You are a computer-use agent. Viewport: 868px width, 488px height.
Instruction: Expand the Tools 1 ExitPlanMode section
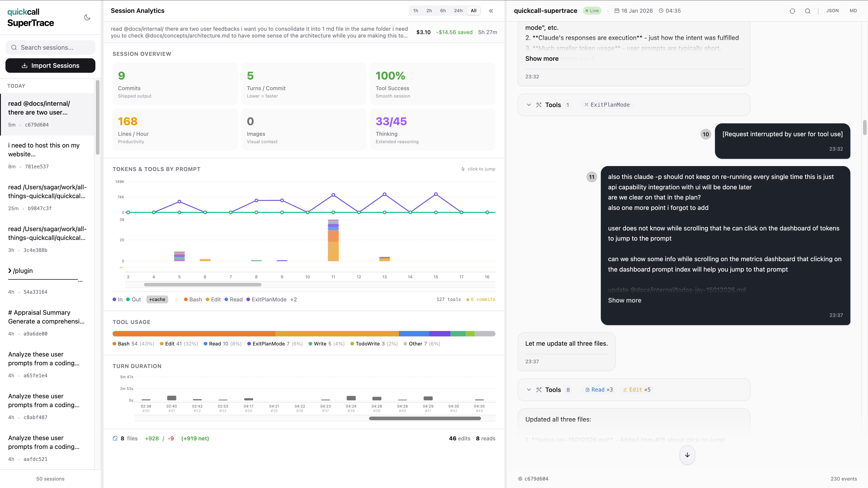click(x=529, y=105)
